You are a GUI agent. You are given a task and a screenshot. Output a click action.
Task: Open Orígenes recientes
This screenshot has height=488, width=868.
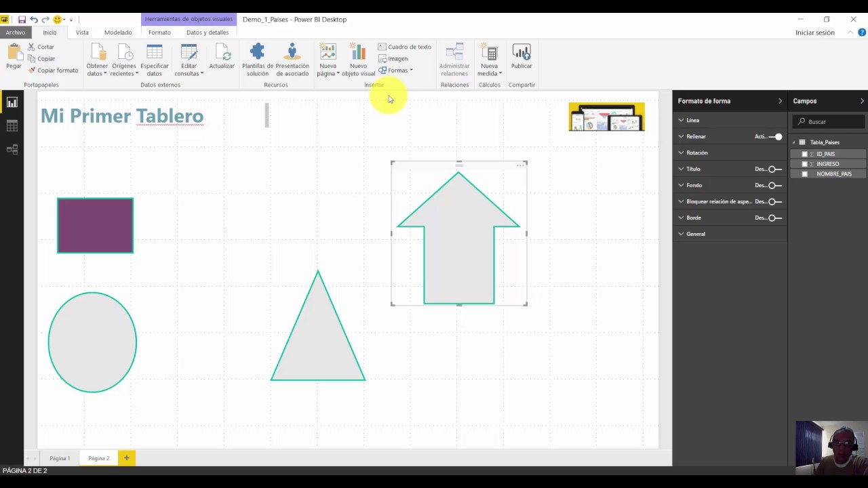[x=124, y=60]
